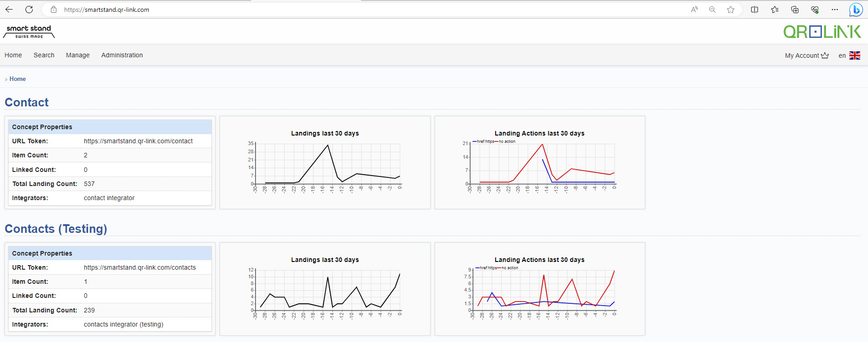
Task: Click the Contacts (Testing) Concept Properties header
Action: click(x=110, y=253)
